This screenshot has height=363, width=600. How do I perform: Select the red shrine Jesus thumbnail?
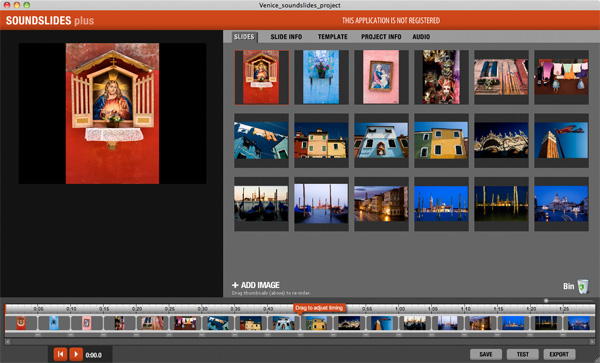click(x=262, y=77)
